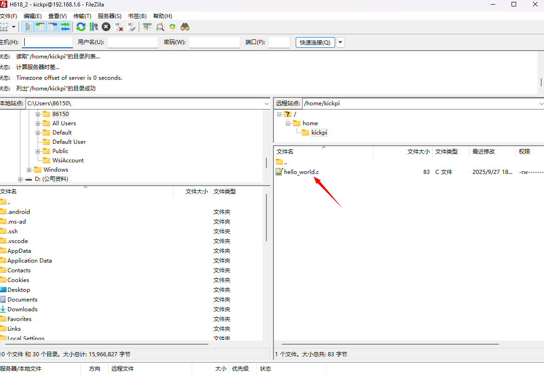The width and height of the screenshot is (544, 392).
Task: Open the Site Manager dropdown arrow
Action: [x=13, y=27]
